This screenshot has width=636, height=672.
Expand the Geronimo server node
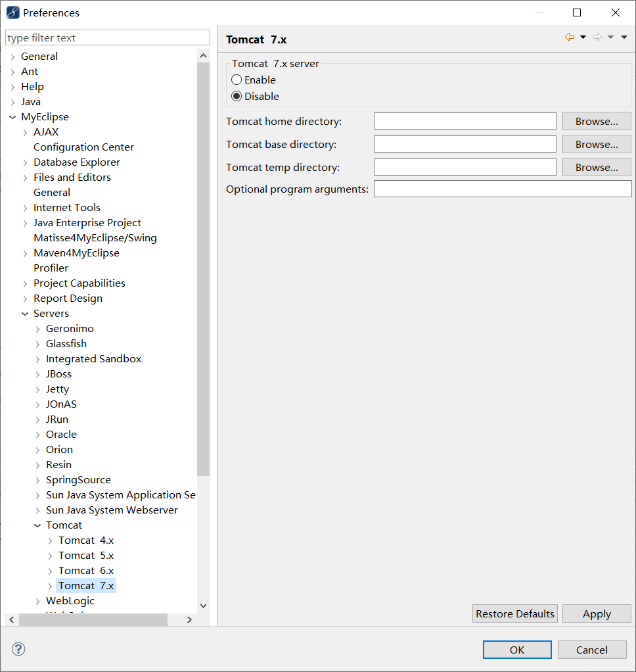pos(37,329)
